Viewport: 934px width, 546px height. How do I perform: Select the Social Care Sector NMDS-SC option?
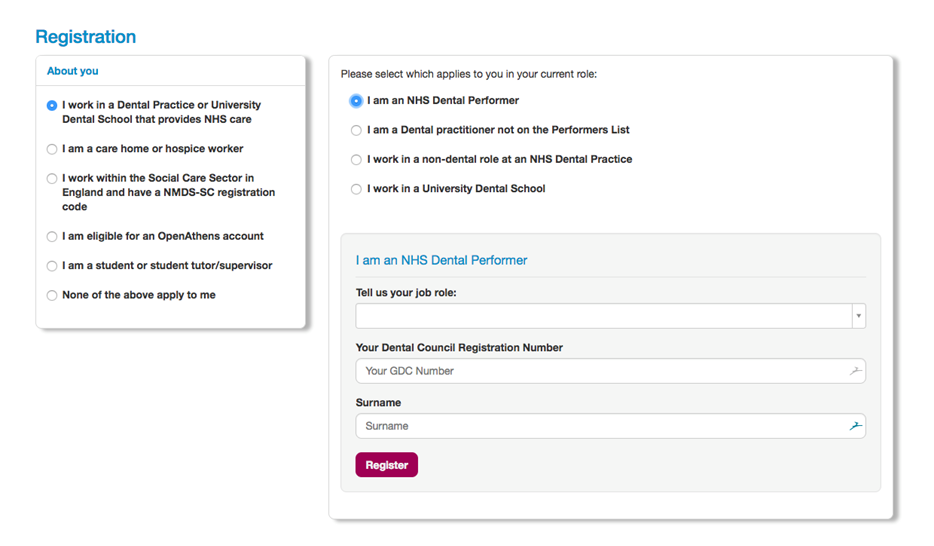[x=52, y=179]
